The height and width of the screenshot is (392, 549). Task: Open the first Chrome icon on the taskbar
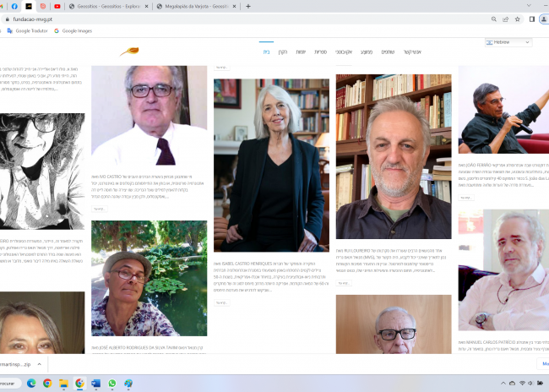click(47, 384)
